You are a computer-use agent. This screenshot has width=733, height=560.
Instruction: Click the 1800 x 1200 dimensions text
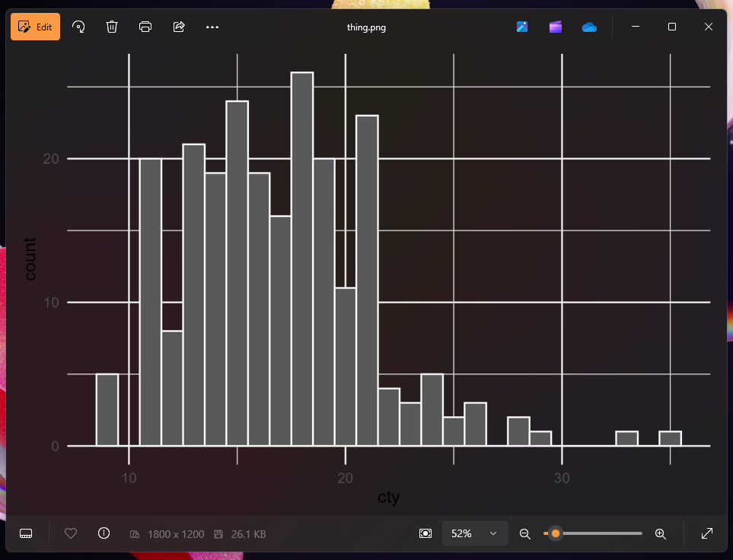tap(176, 534)
